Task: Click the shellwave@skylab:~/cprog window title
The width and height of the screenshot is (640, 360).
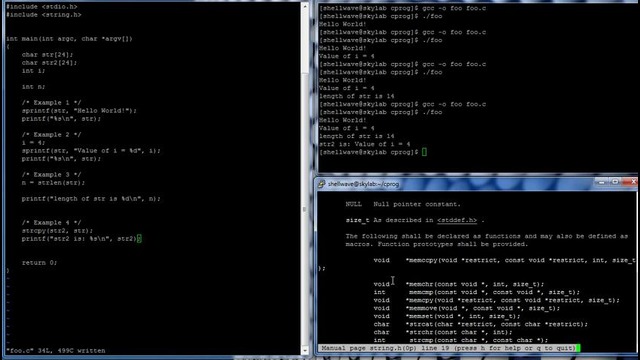Action: [363, 184]
